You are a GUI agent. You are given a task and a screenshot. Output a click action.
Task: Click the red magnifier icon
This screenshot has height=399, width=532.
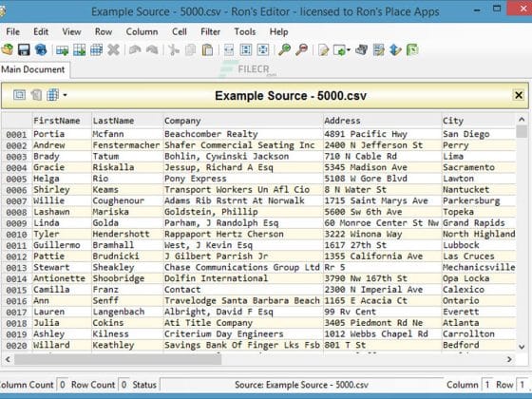coord(301,50)
